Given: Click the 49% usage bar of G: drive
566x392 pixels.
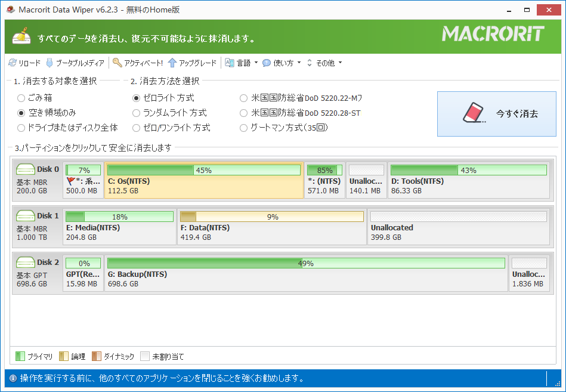Looking at the screenshot, I should click(x=306, y=263).
